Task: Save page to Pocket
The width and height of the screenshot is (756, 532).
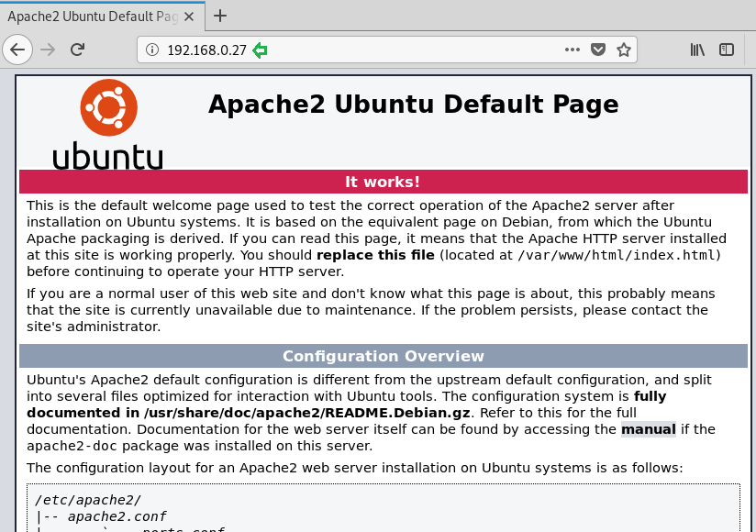Action: pos(598,50)
